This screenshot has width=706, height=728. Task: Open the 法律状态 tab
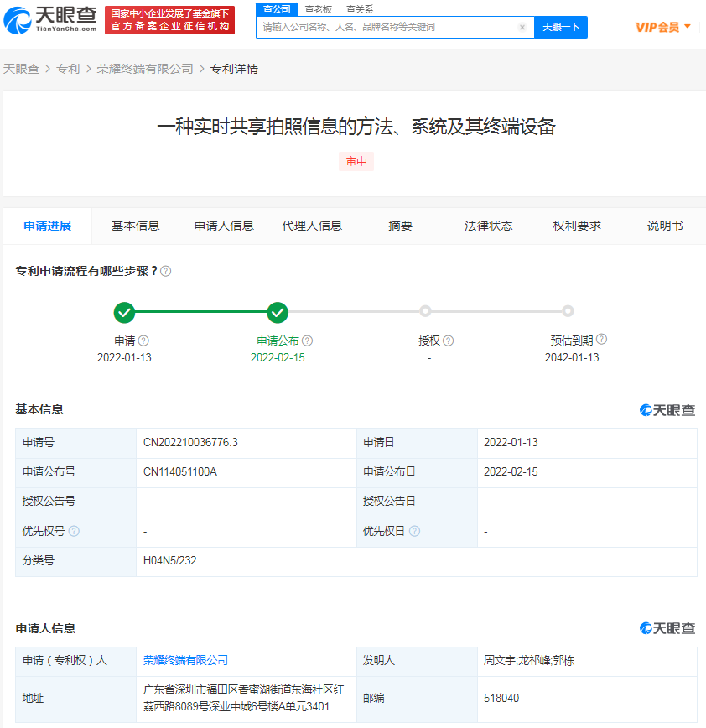[488, 226]
